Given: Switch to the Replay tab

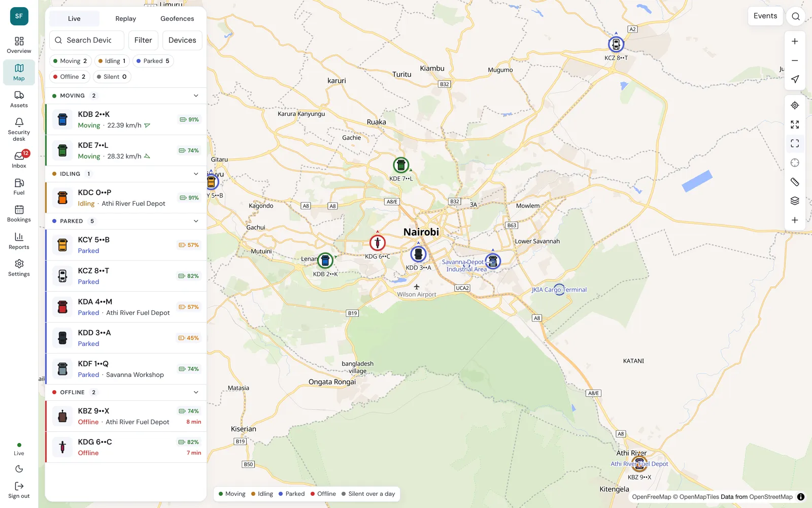Looking at the screenshot, I should click(x=125, y=19).
